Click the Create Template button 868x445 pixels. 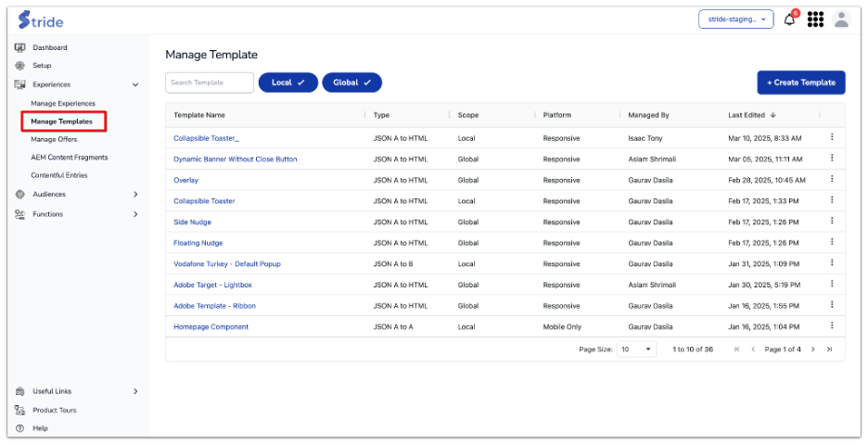(800, 83)
